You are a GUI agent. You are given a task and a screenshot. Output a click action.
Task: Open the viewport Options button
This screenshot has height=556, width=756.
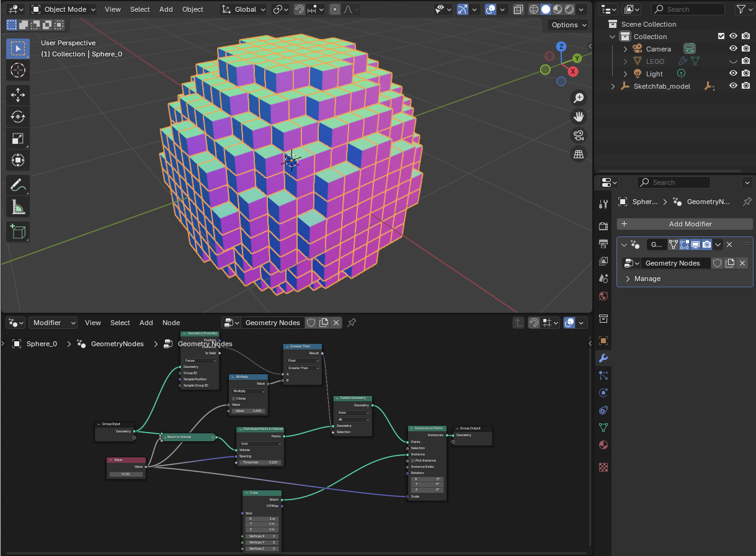point(568,25)
